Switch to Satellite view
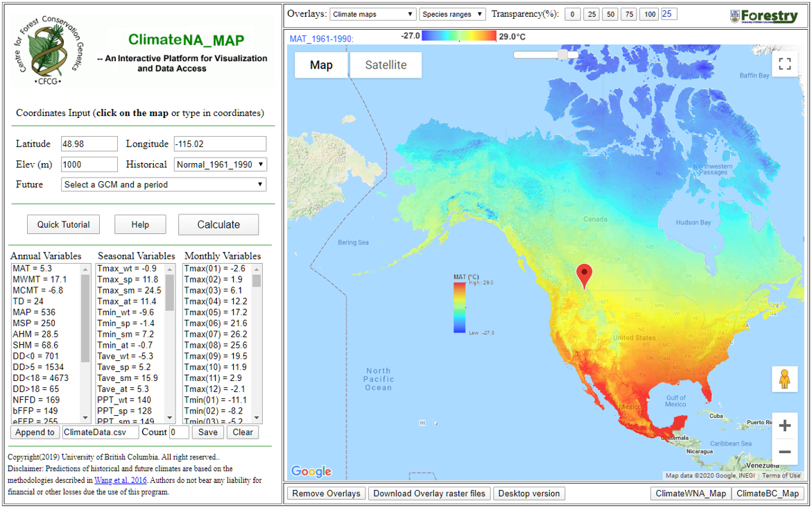 tap(386, 65)
